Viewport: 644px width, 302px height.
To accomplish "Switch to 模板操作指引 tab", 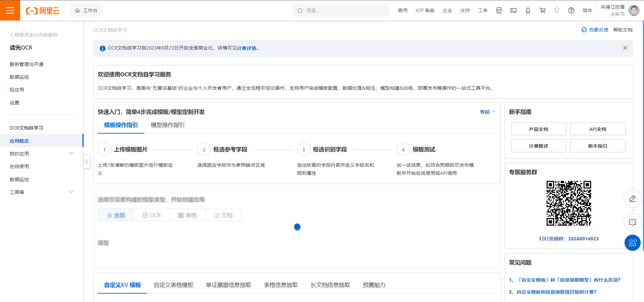I will point(121,125).
